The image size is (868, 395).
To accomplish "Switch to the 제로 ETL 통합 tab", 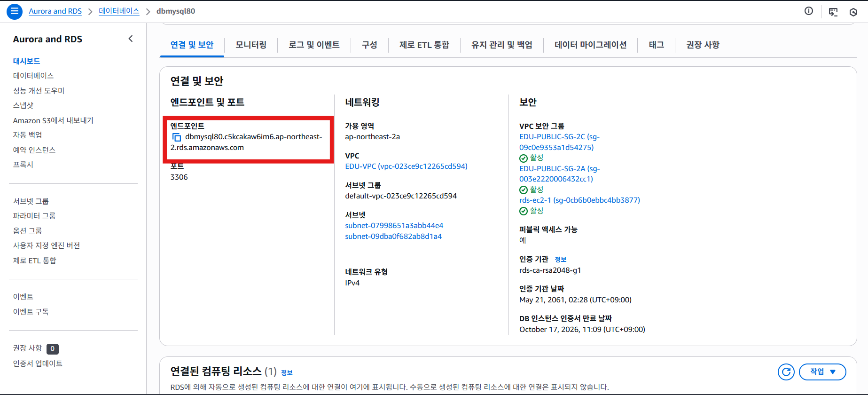I will (424, 45).
